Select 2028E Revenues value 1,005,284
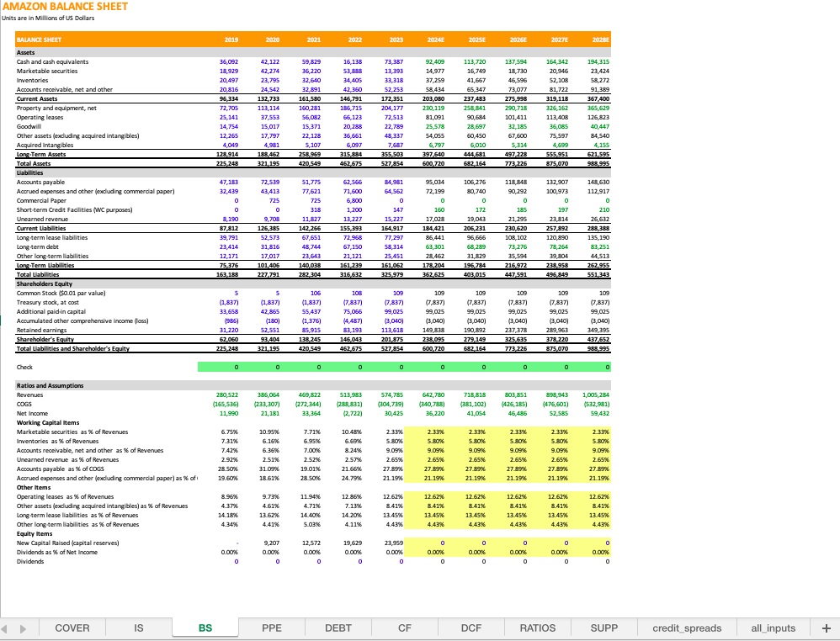The width and height of the screenshot is (840, 641). click(596, 395)
